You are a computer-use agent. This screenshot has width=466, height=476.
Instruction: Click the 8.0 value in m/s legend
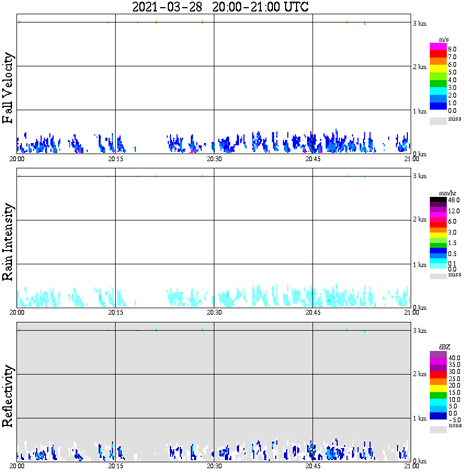pyautogui.click(x=452, y=49)
